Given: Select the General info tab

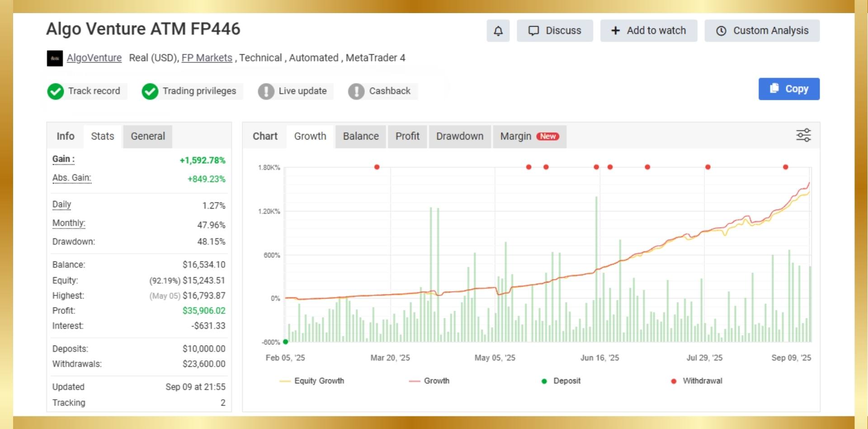Looking at the screenshot, I should (x=147, y=136).
